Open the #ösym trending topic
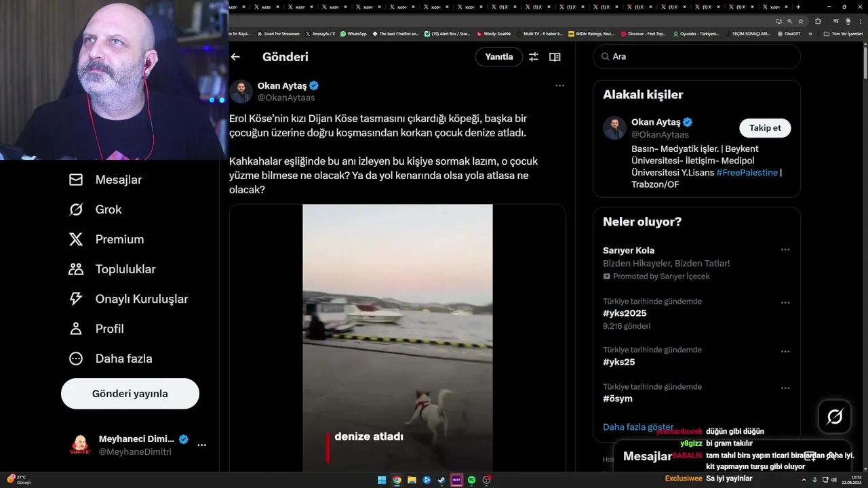Image resolution: width=868 pixels, height=488 pixels. tap(618, 399)
